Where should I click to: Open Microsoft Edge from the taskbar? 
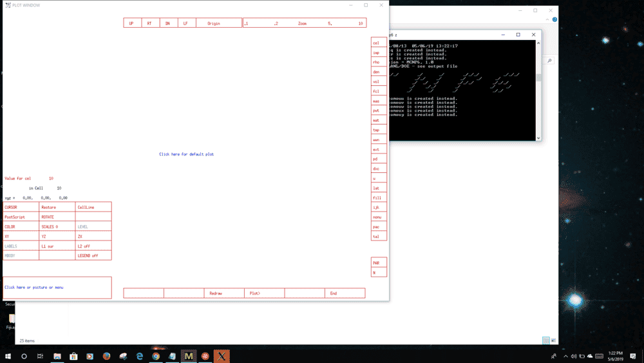pos(139,356)
